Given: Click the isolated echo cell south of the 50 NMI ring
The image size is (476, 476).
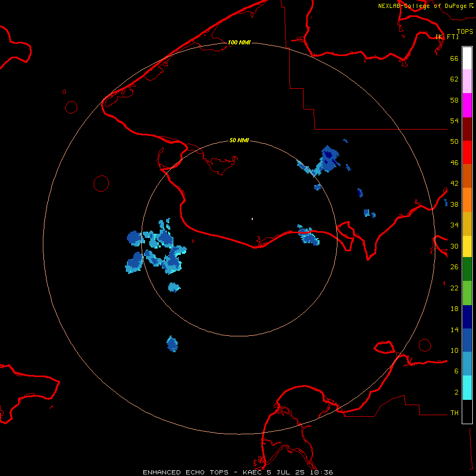Looking at the screenshot, I should click(x=172, y=344).
